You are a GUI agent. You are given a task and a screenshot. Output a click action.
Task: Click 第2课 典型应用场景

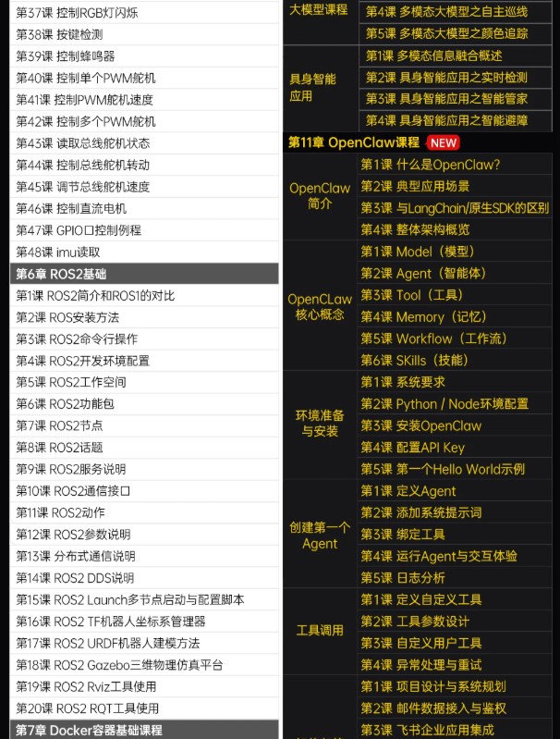pyautogui.click(x=455, y=186)
